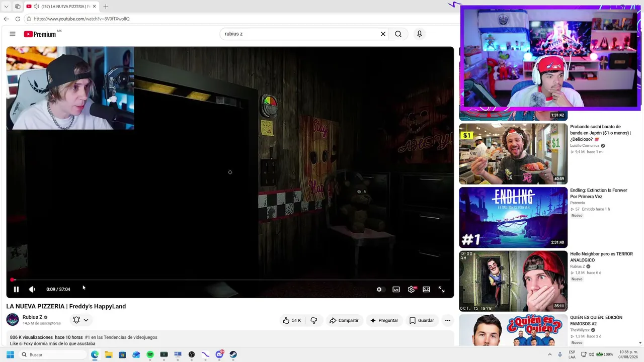The image size is (644, 362).
Task: Select the LA NUEVA PIZZERIA browser tab
Action: point(61,7)
